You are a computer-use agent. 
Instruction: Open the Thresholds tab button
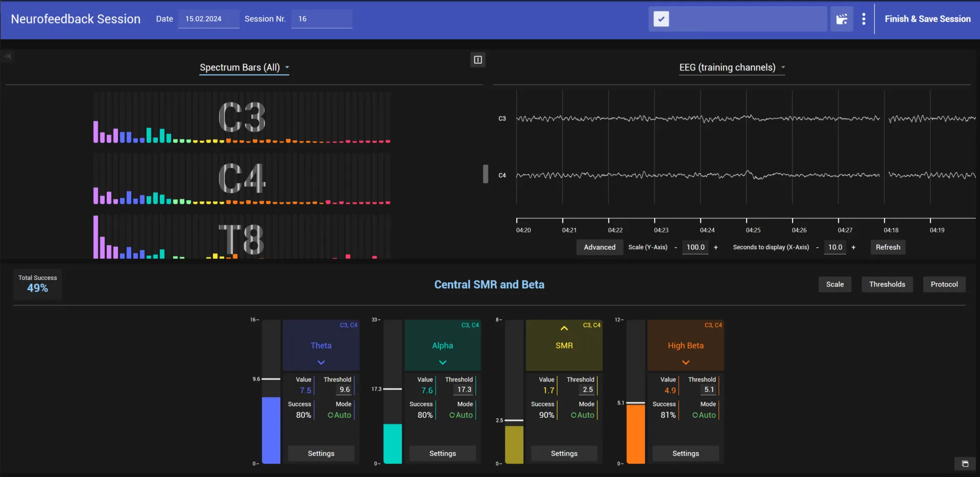pos(887,284)
